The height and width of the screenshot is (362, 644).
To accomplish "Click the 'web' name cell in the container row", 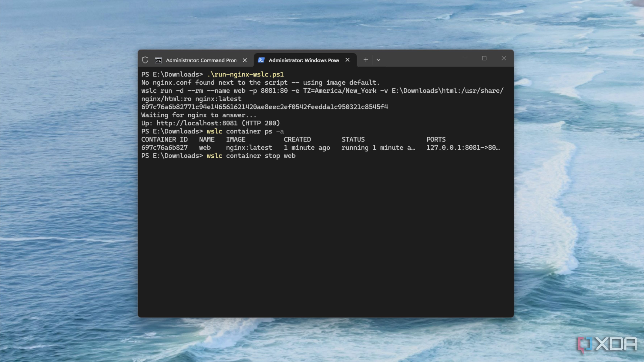I will 205,148.
